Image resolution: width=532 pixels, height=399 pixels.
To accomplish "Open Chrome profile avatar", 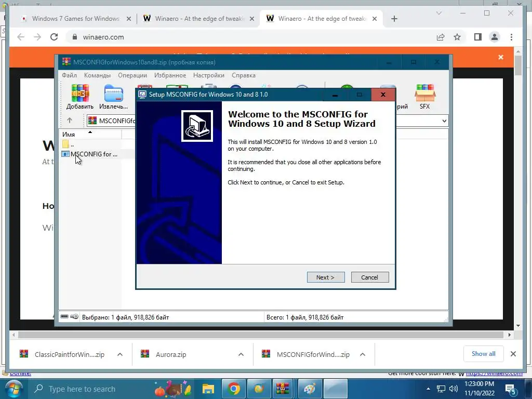I will 495,37.
